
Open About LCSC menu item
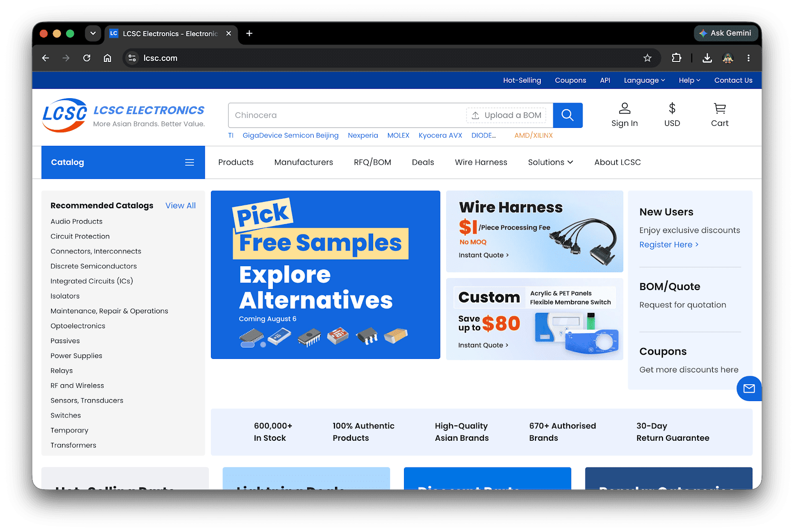point(617,162)
